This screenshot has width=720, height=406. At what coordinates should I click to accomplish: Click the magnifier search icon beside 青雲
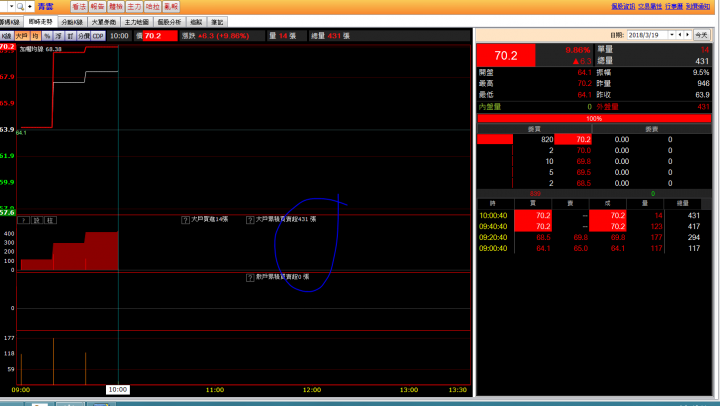click(21, 6)
